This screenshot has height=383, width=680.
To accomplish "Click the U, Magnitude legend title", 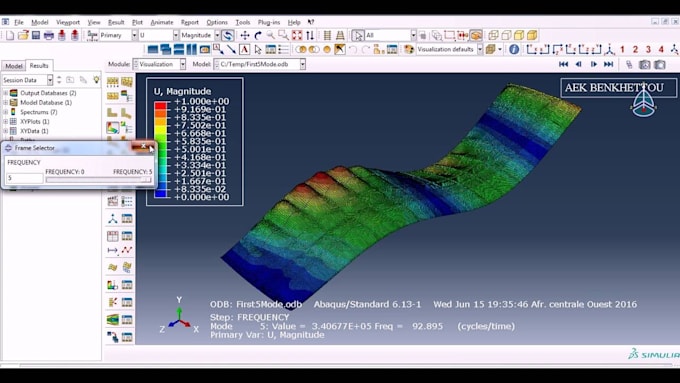I will [182, 91].
